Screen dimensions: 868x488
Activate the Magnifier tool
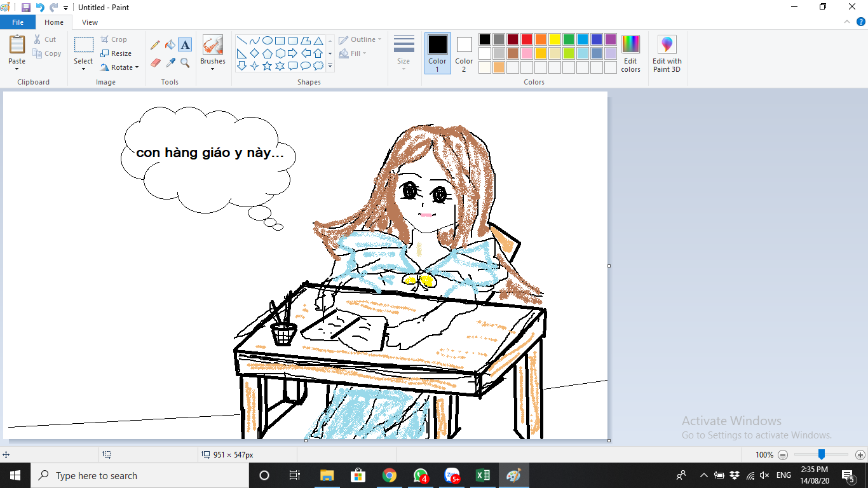185,63
